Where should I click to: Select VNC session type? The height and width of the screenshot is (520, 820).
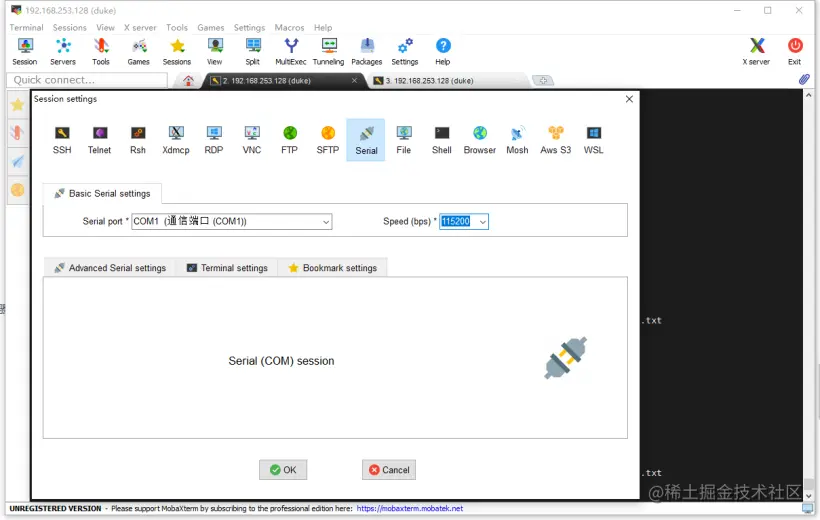[252, 140]
